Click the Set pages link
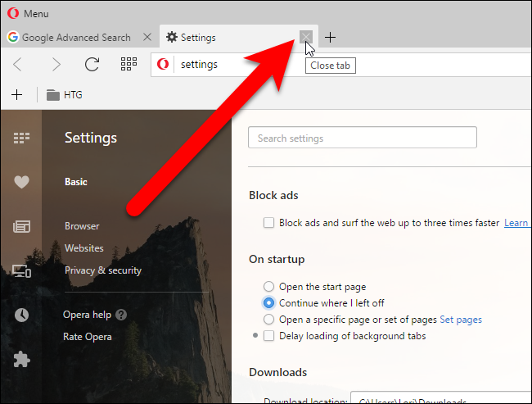The height and width of the screenshot is (404, 532). (461, 320)
